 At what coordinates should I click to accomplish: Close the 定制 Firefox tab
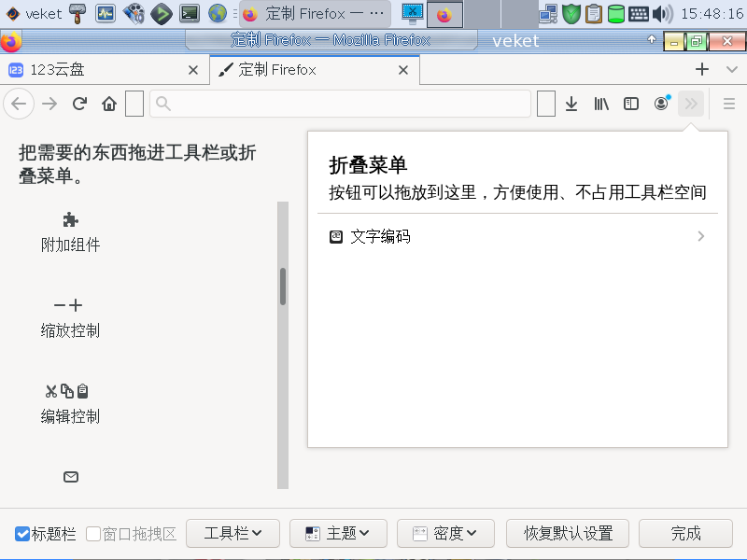(403, 70)
